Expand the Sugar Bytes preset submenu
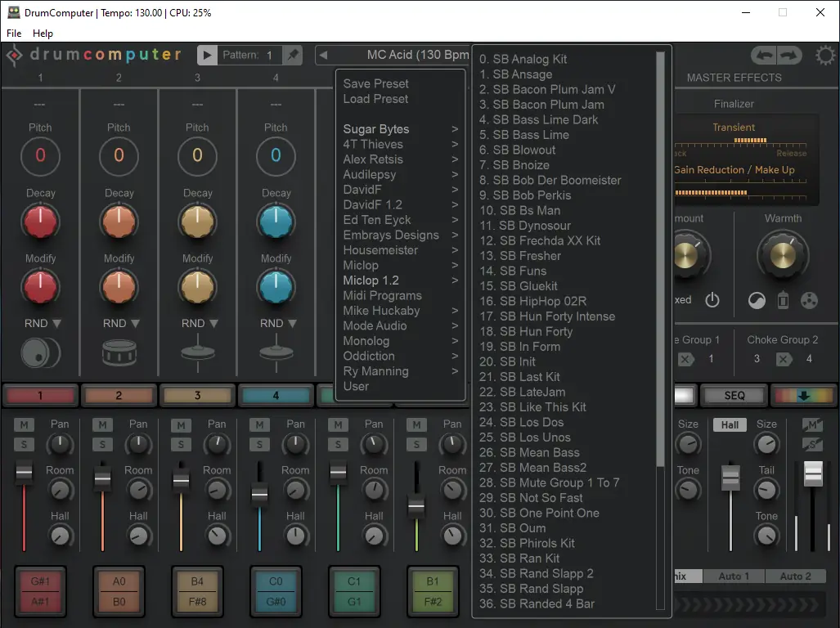 400,129
